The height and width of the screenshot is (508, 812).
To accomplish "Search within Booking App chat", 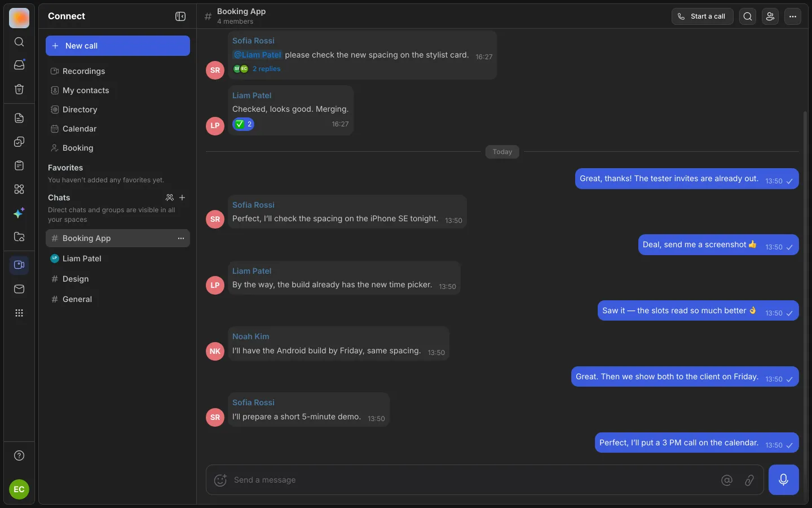I will point(748,16).
